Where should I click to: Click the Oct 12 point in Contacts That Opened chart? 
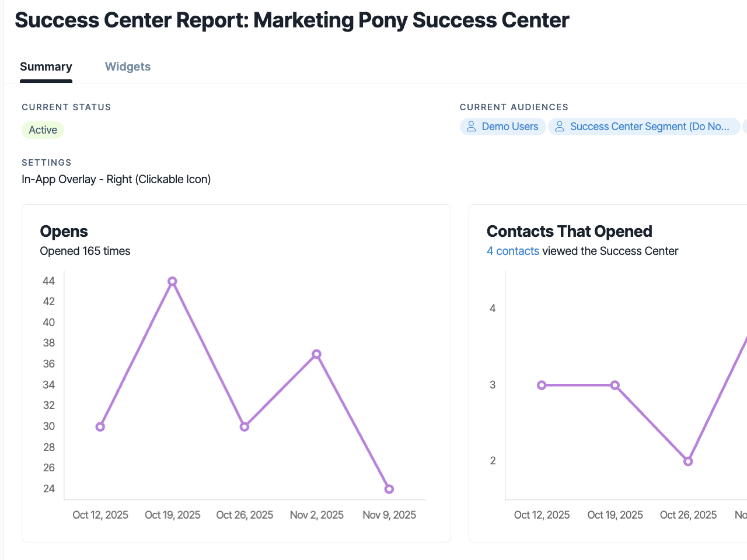point(542,385)
